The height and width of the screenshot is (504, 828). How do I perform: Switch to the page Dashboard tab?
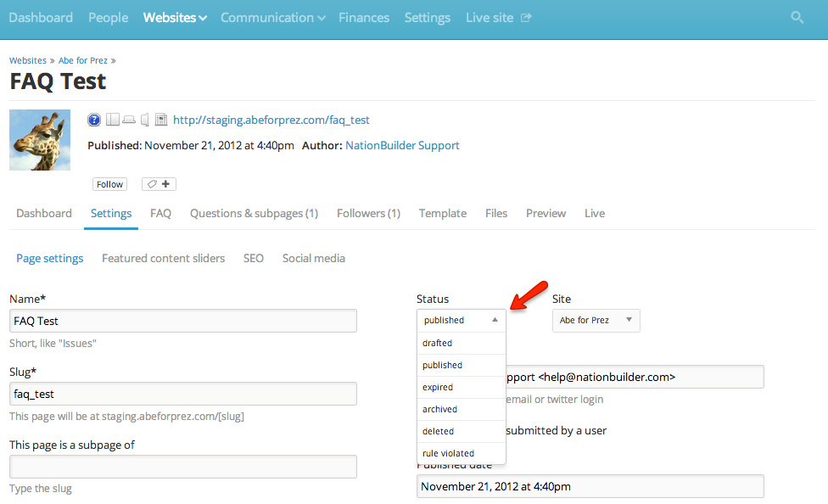[x=44, y=214]
